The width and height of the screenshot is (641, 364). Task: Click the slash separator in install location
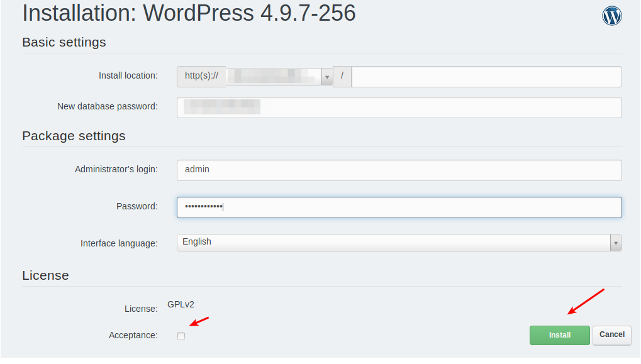click(342, 76)
